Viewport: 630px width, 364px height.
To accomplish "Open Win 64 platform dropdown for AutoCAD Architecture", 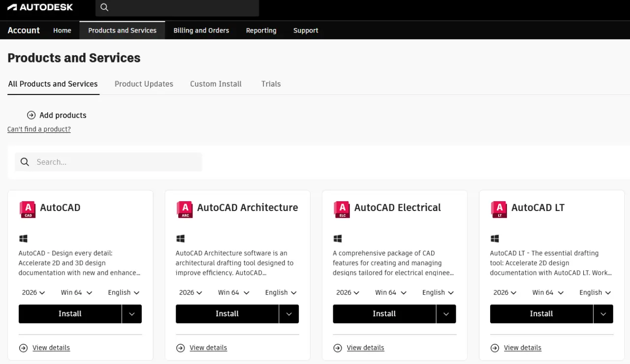I will point(233,292).
